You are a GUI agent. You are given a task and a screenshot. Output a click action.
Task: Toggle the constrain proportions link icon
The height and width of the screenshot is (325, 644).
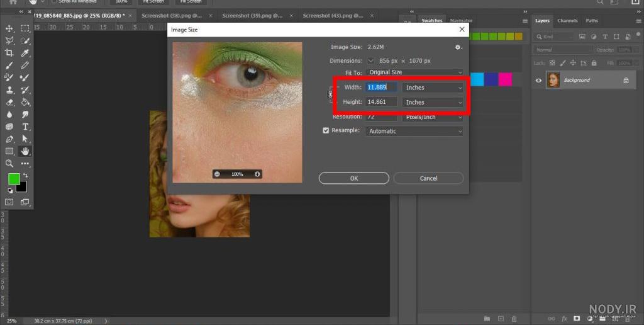pos(330,94)
